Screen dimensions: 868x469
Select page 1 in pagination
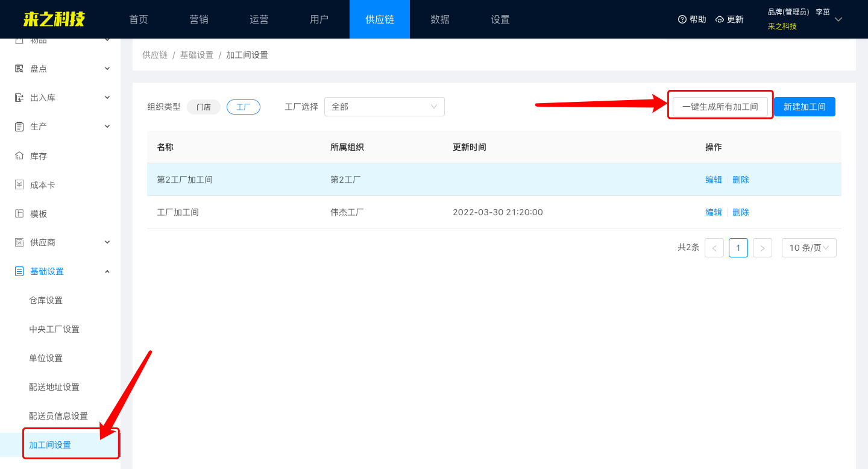coord(738,248)
